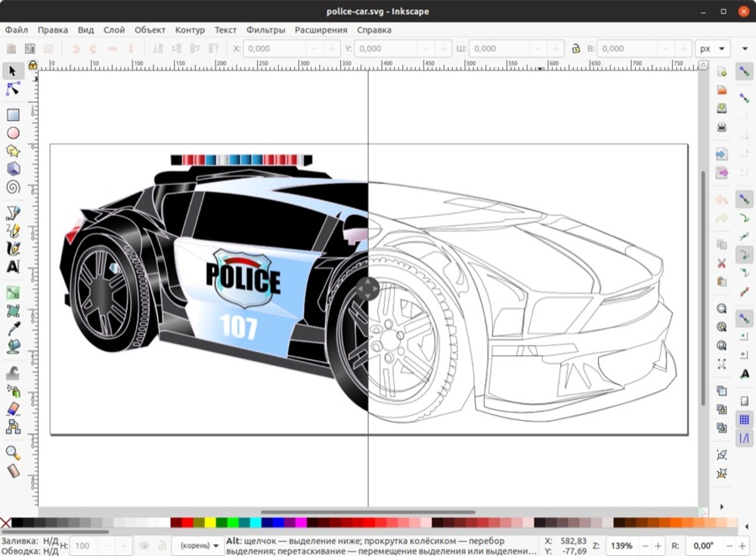Choose the Color picker dropper tool

point(13,329)
